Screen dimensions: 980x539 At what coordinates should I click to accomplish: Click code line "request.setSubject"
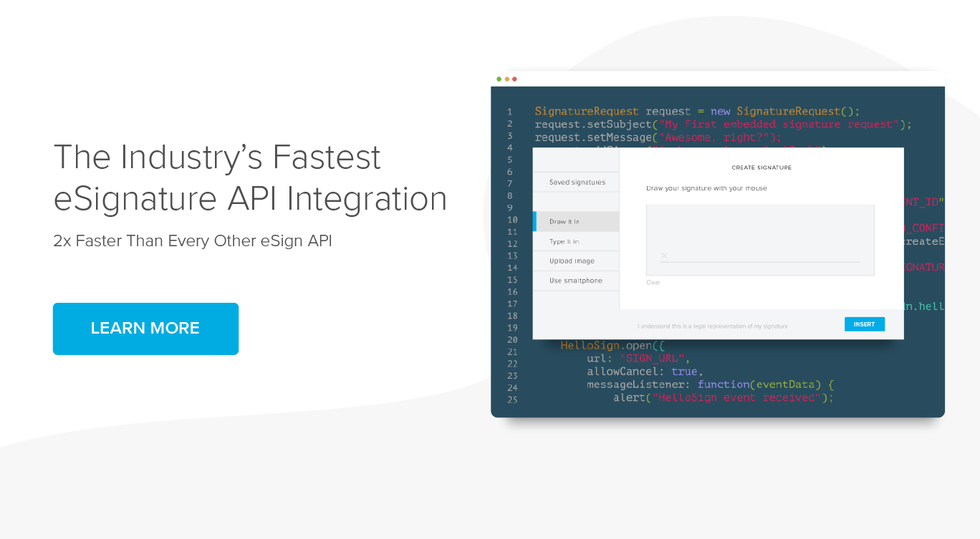coord(724,125)
